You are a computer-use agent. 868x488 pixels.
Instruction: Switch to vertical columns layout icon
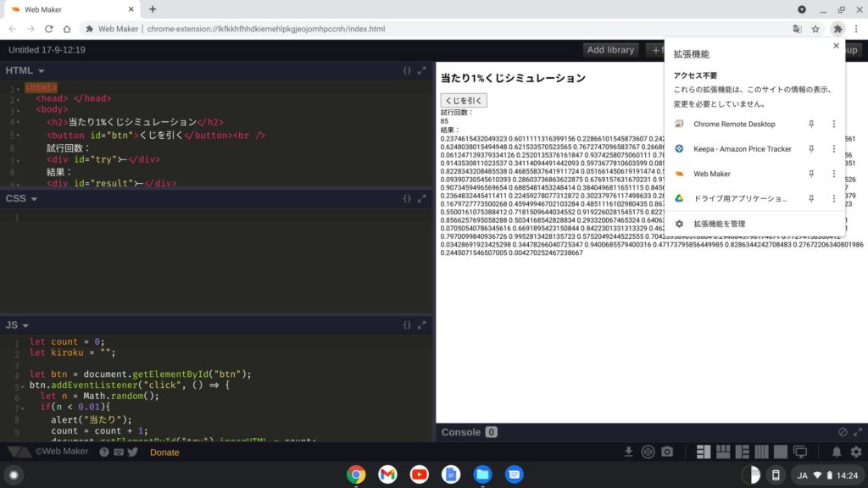[762, 452]
